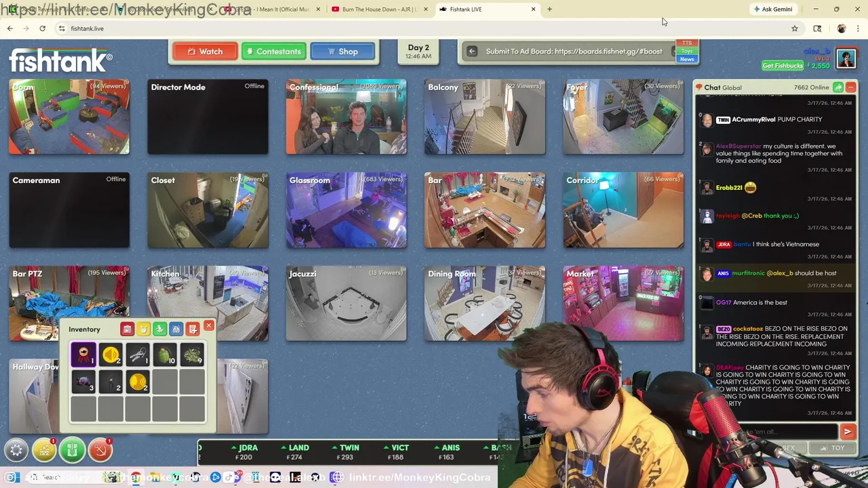
Task: Click the red anchor round button
Action: (100, 450)
